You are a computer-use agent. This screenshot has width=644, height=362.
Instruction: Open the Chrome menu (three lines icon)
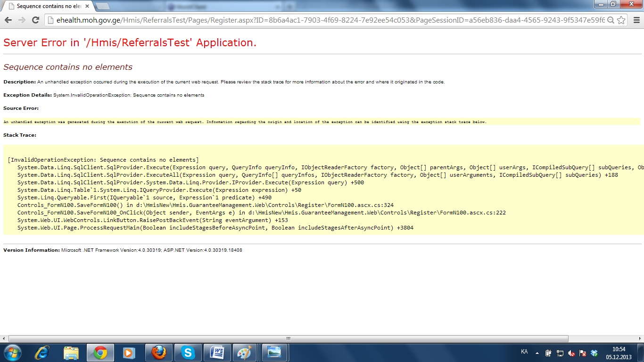coord(636,20)
